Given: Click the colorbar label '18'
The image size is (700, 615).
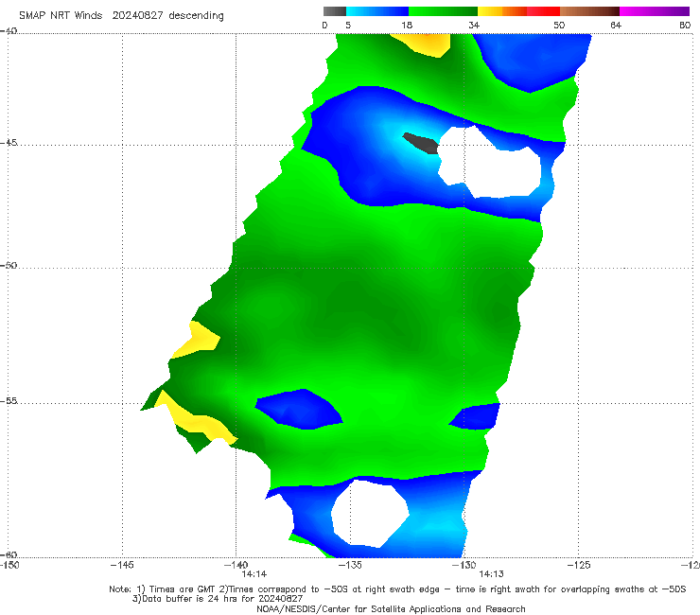Looking at the screenshot, I should (407, 25).
